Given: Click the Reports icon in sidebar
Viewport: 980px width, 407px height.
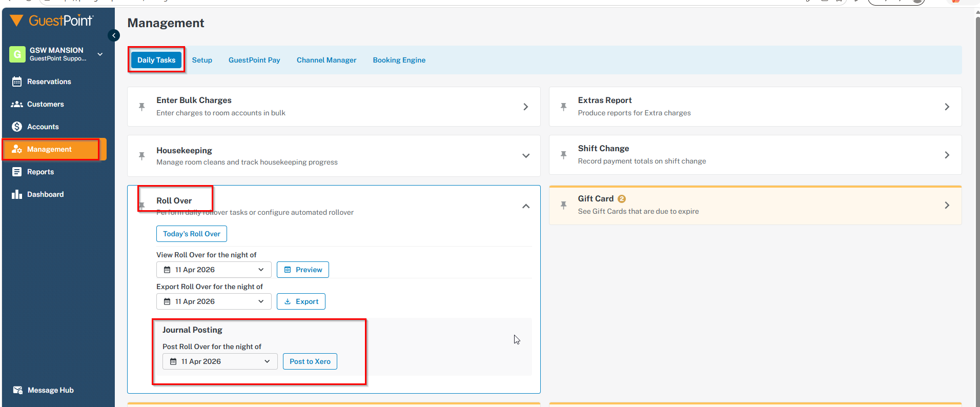Looking at the screenshot, I should coord(17,172).
